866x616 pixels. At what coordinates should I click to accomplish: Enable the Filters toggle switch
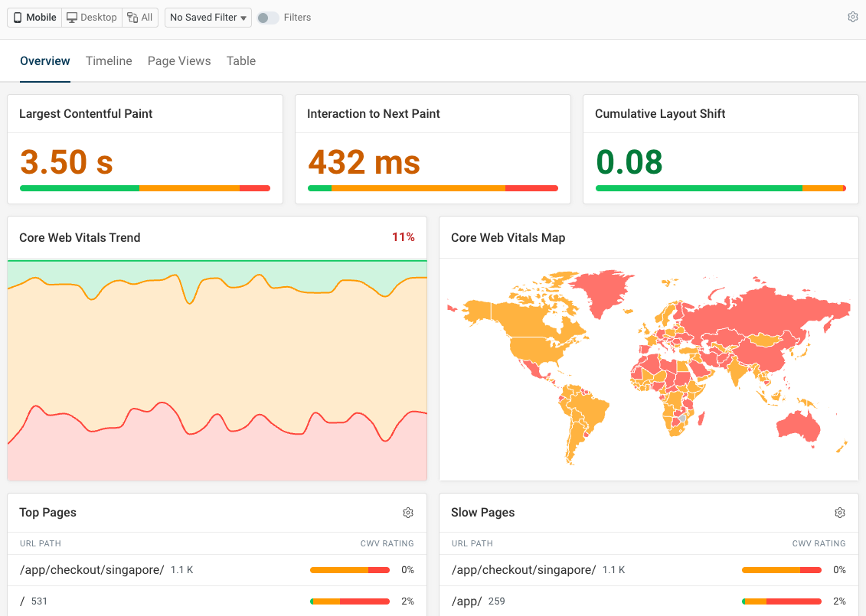268,17
